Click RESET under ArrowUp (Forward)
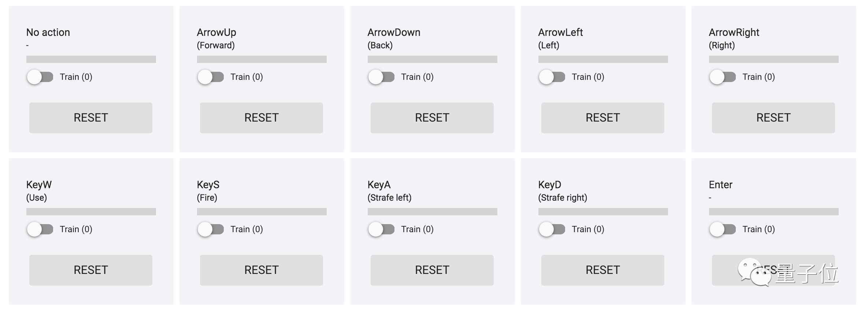Image resolution: width=868 pixels, height=312 pixels. (x=261, y=118)
